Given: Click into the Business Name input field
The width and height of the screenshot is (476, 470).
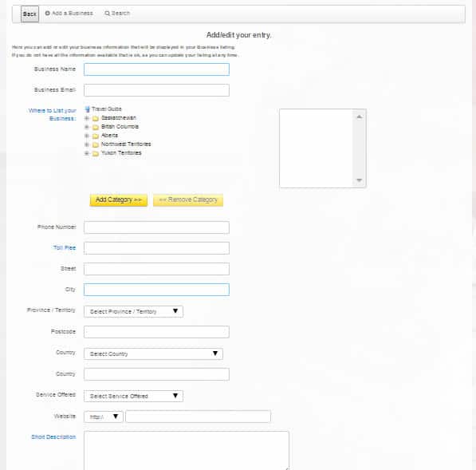Looking at the screenshot, I should coord(156,69).
